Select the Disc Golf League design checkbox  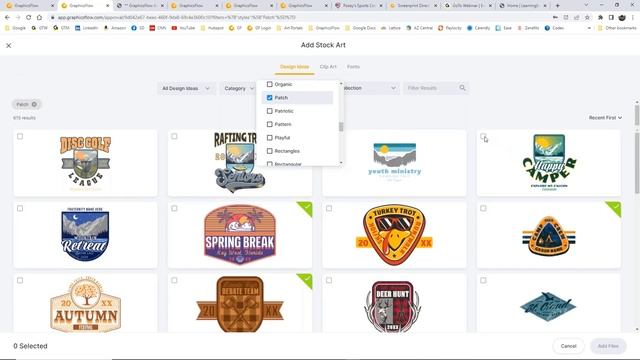pos(20,136)
